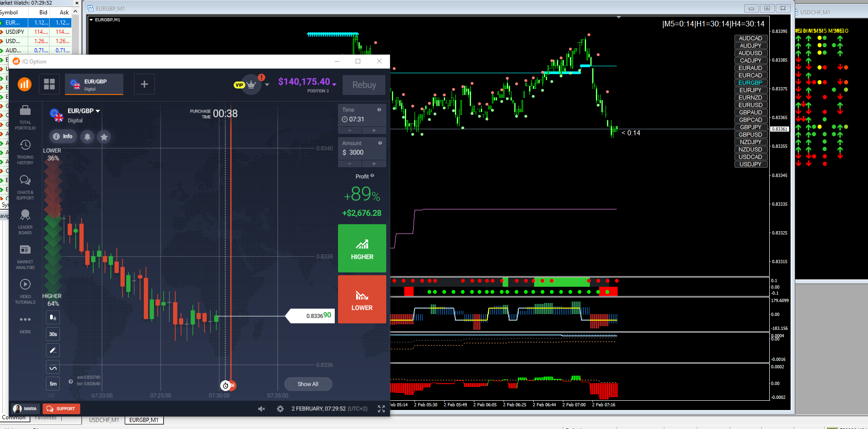This screenshot has height=429, width=868.
Task: Select the EUR/GBP Digital tab
Action: pos(94,84)
